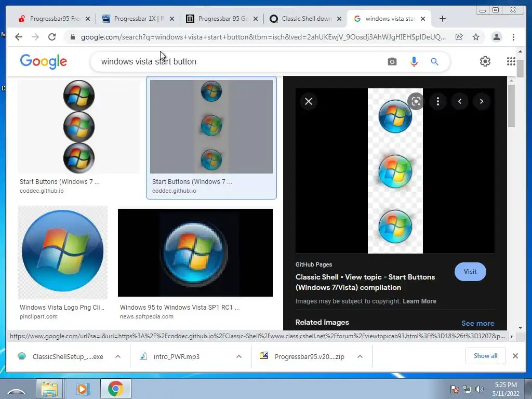The image size is (532, 399).
Task: Expand Progressbar95 zip download options arrow
Action: click(360, 356)
